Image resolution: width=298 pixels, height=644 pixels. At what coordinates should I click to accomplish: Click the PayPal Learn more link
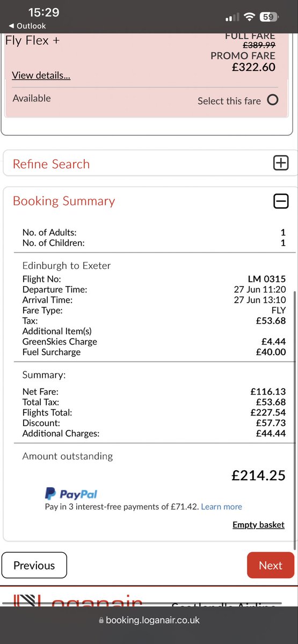pos(221,507)
